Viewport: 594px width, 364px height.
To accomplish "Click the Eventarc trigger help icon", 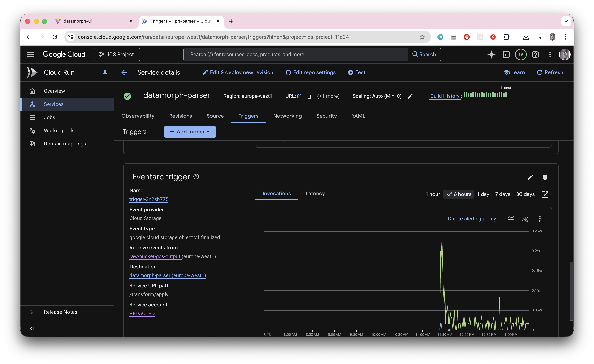I will click(x=196, y=177).
